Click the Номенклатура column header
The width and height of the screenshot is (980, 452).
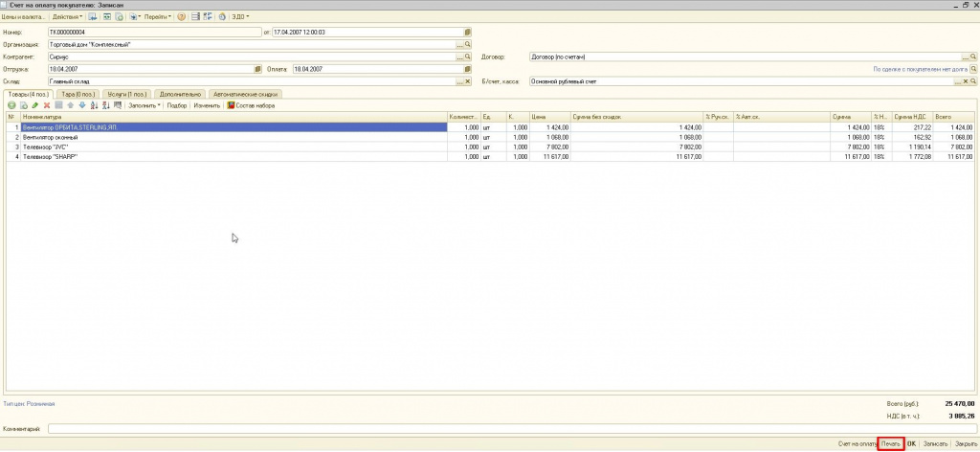pyautogui.click(x=234, y=117)
